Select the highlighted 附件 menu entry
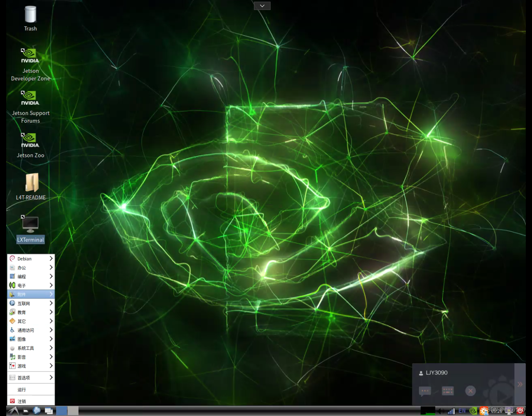This screenshot has height=416, width=532. click(x=31, y=294)
